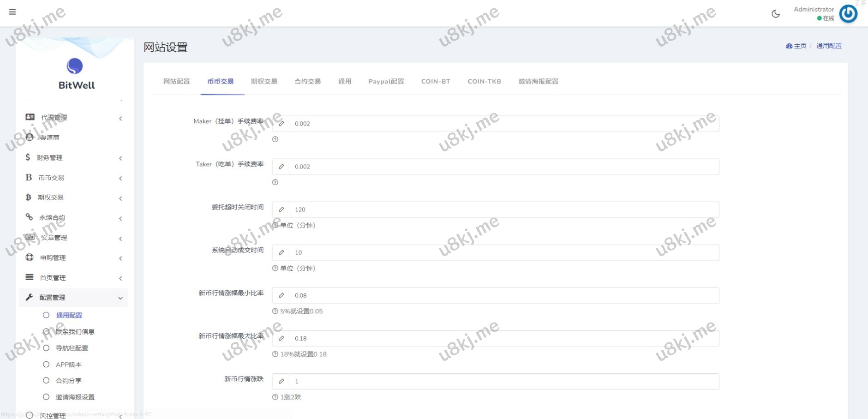The image size is (868, 419).
Task: Click the 委托超时关闭时间 input field
Action: click(504, 209)
